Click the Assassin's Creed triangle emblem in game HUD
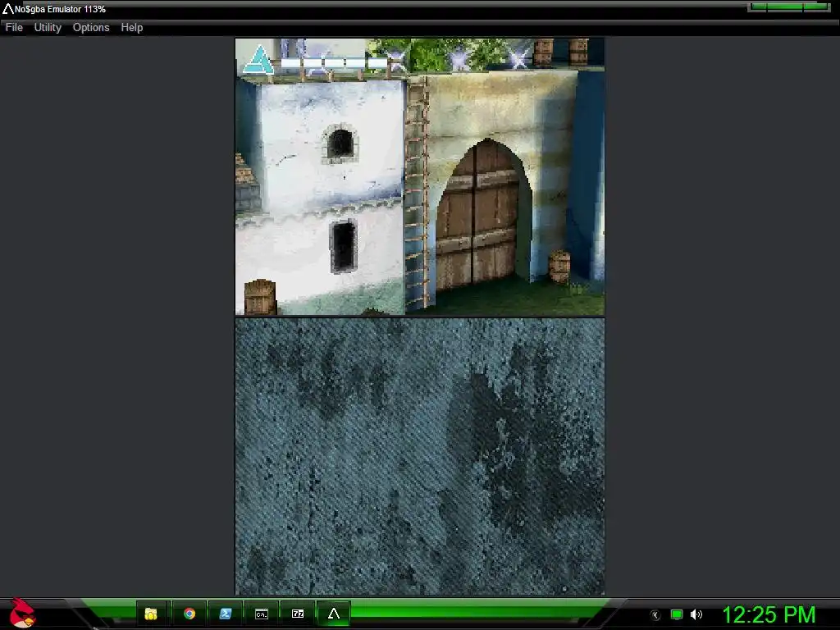The width and height of the screenshot is (840, 630). [258, 60]
